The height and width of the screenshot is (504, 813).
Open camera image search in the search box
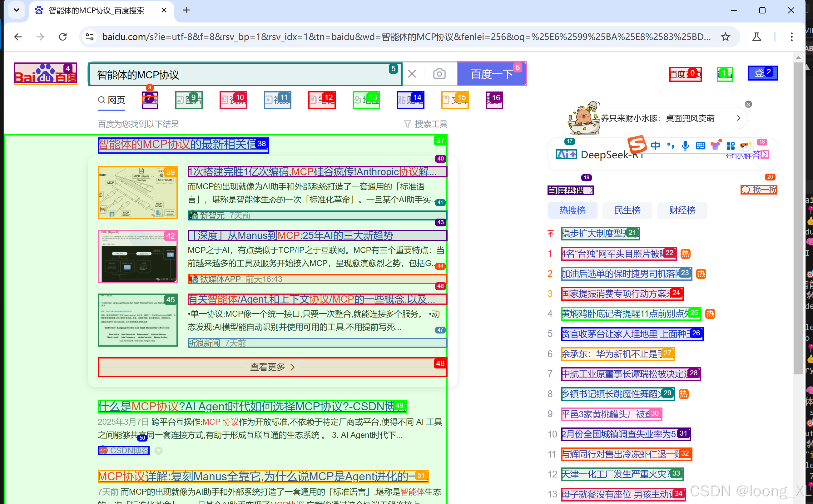439,74
